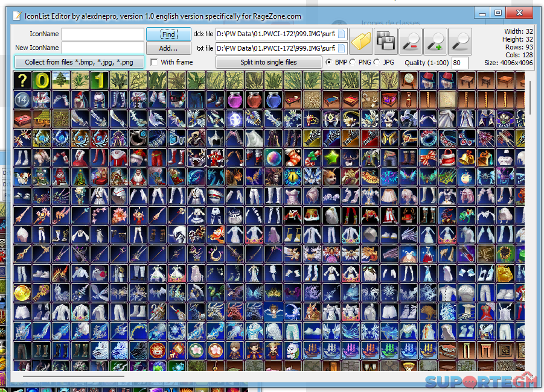Select the yellow zero icon
544x392 pixels.
tap(42, 80)
